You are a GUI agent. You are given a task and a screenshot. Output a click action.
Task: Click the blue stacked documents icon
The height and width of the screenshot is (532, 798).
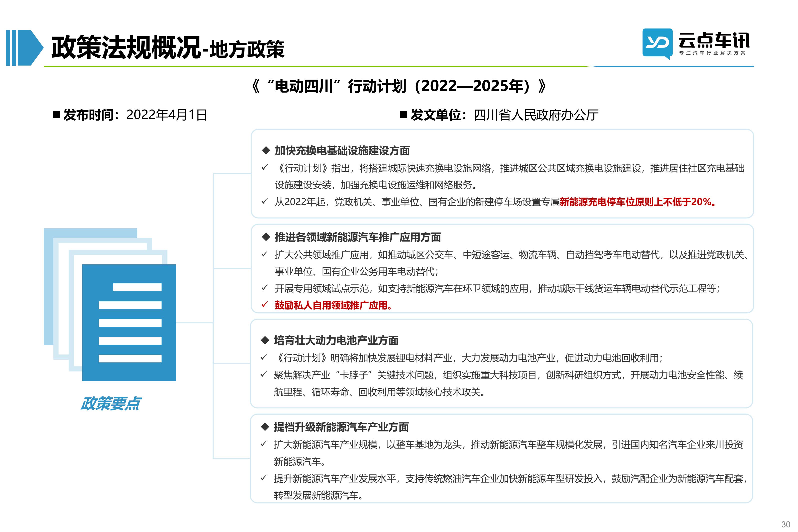tap(110, 304)
